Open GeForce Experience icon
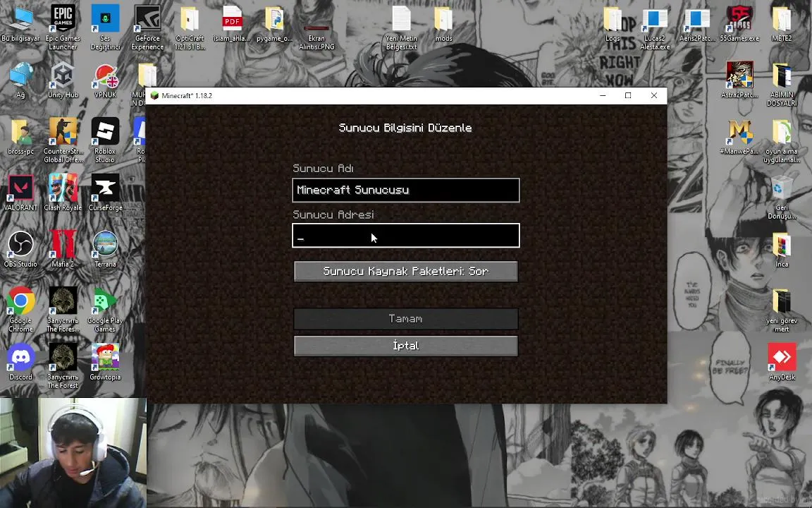This screenshot has width=812, height=508. point(147,28)
